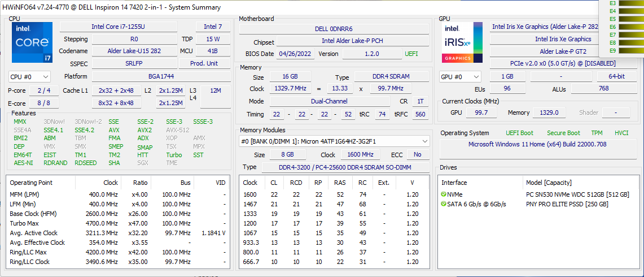Click the DELL 0DNRR6 motherboard field
Image resolution: width=644 pixels, height=277 pixels.
334,29
